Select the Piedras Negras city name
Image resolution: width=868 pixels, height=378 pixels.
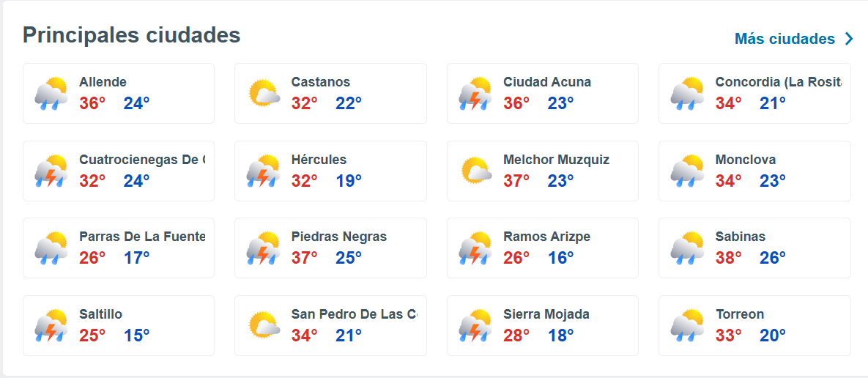[x=338, y=237]
